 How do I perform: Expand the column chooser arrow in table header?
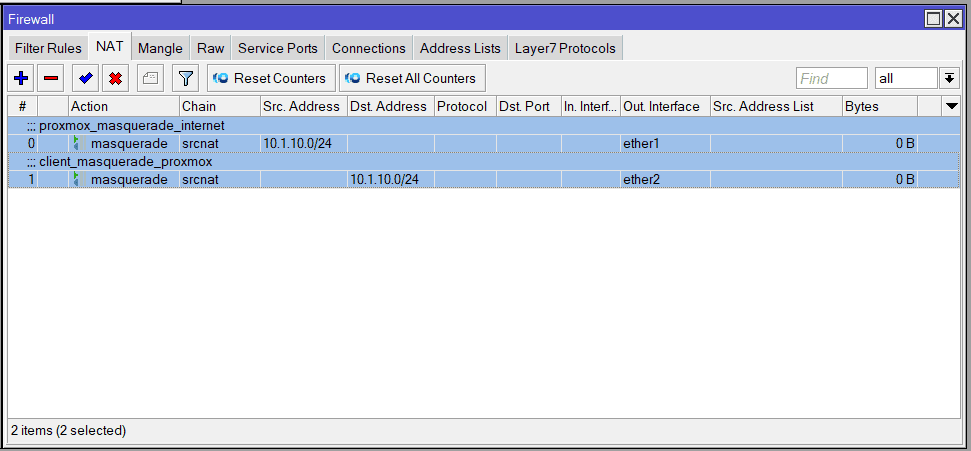951,106
